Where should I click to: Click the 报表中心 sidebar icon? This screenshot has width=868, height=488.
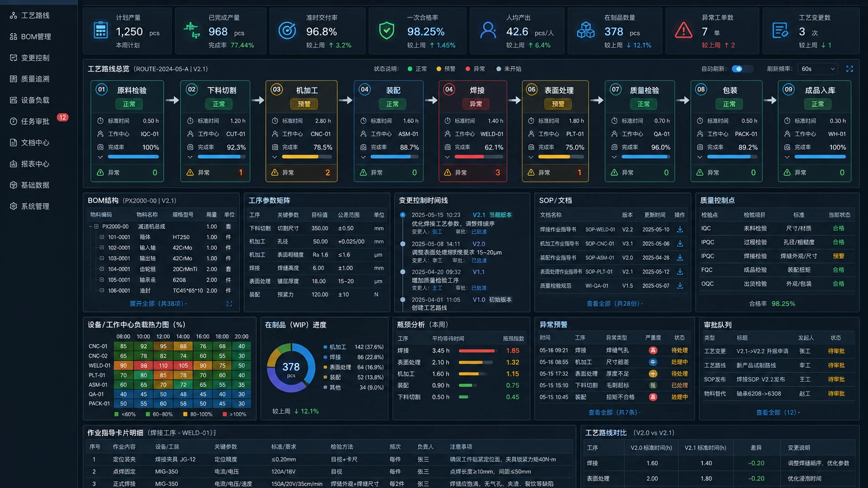(13, 164)
